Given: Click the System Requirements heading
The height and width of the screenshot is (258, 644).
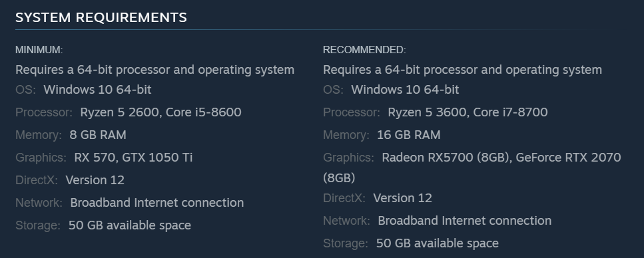Looking at the screenshot, I should click(101, 18).
